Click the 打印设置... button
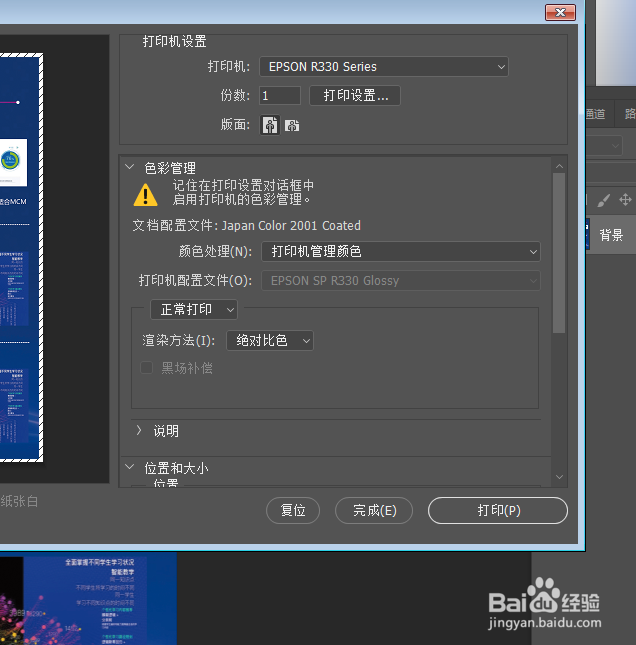 (x=355, y=95)
